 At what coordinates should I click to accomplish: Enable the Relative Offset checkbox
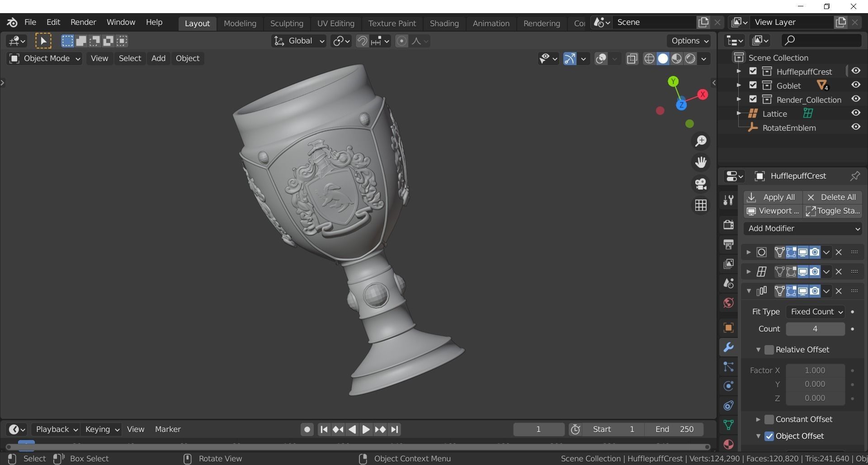tap(769, 350)
